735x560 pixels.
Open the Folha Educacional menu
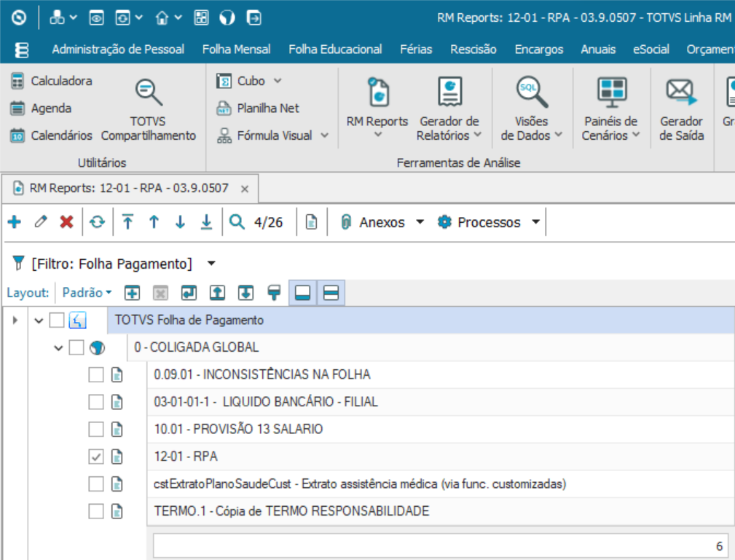pyautogui.click(x=335, y=50)
